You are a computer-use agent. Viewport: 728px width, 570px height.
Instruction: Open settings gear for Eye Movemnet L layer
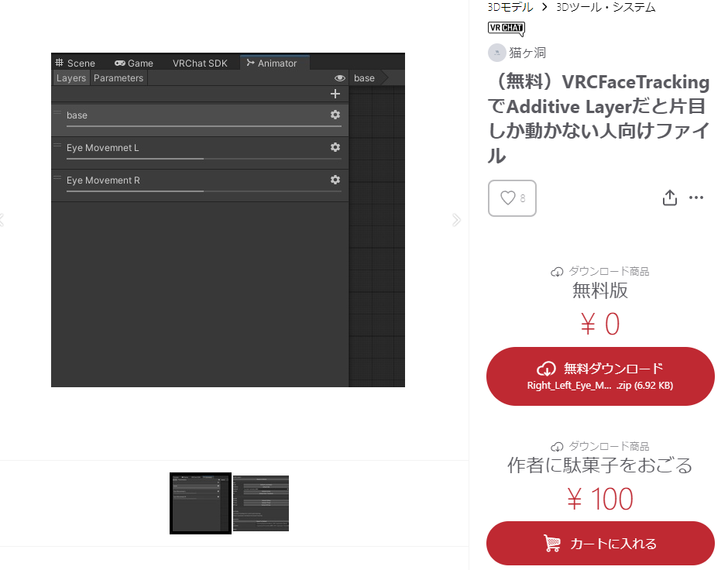pyautogui.click(x=335, y=147)
